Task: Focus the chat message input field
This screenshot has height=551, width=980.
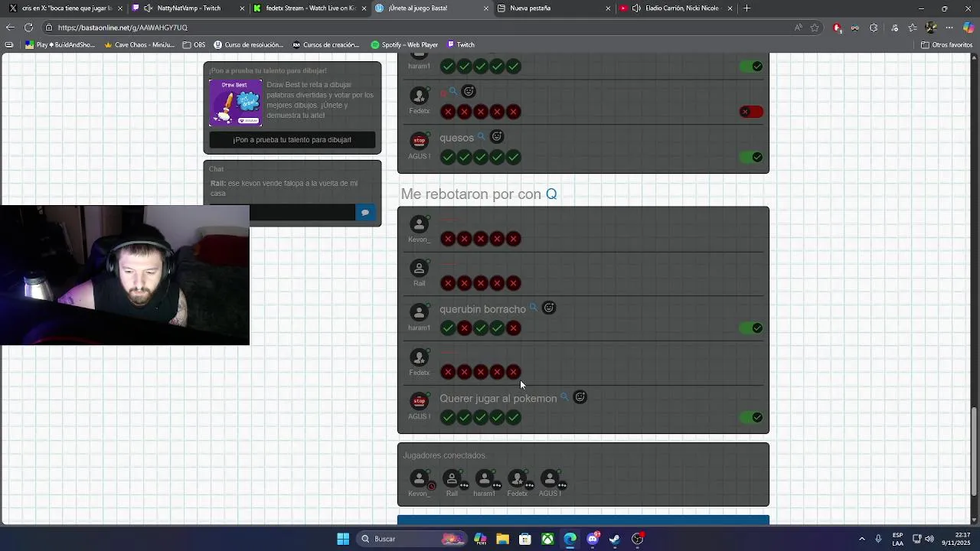Action: pos(283,213)
